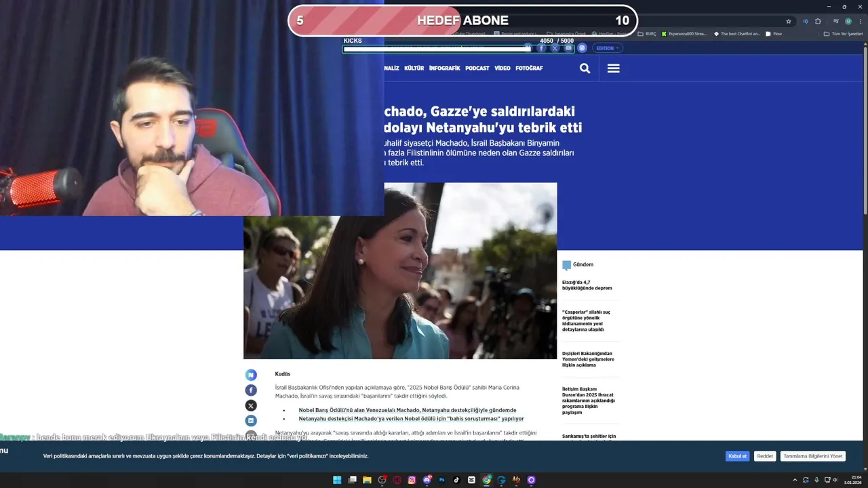Click the volume icon in system tray

835,480
